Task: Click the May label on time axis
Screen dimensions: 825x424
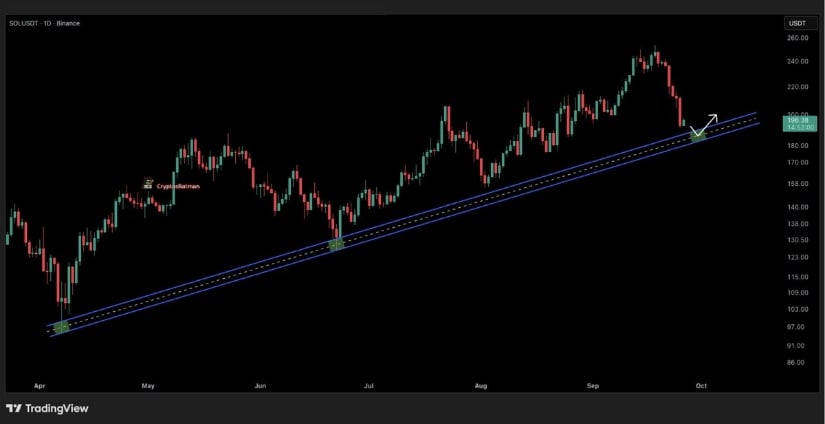Action: (148, 386)
